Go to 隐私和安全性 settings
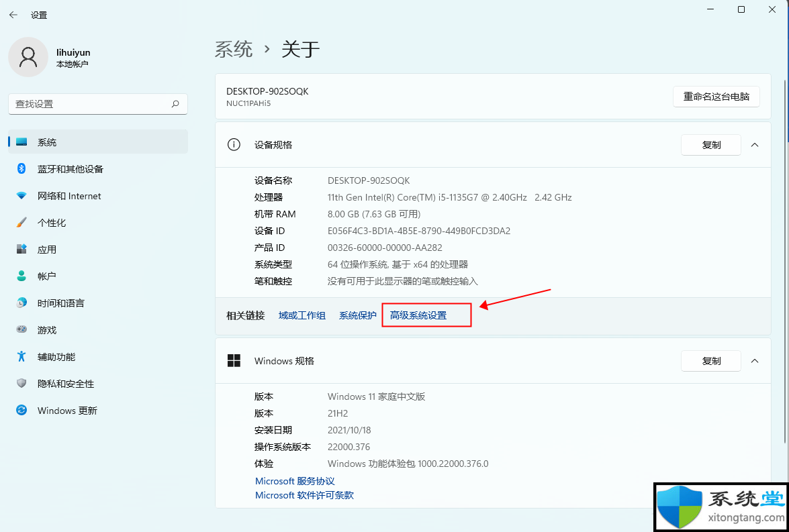The image size is (789, 532). point(98,384)
